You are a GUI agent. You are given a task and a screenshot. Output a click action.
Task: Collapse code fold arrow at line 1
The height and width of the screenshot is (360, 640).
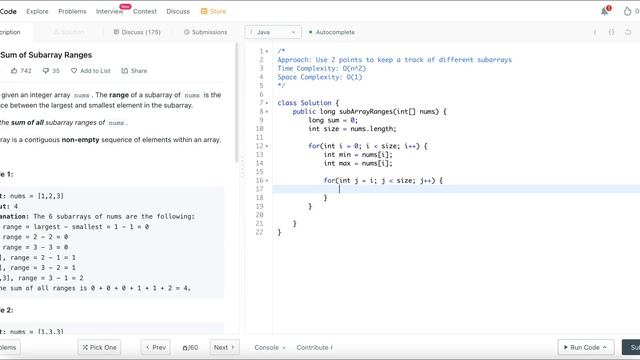tap(267, 51)
